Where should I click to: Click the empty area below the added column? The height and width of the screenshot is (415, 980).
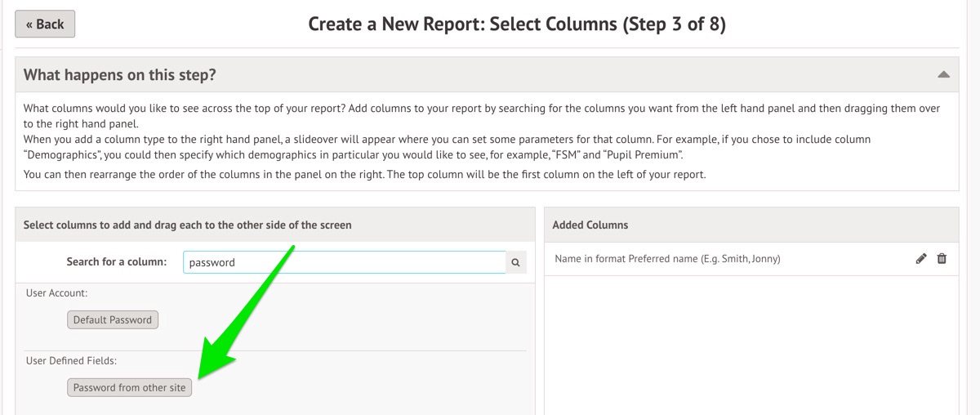click(x=750, y=343)
